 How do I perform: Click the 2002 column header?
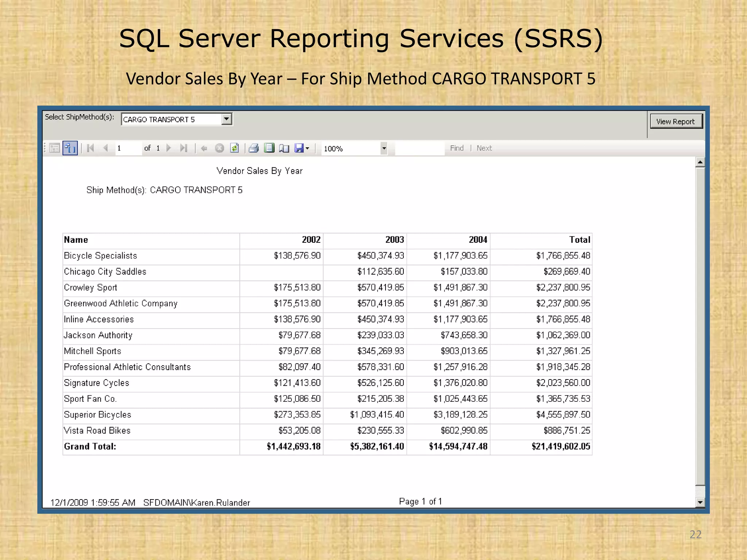pyautogui.click(x=311, y=240)
